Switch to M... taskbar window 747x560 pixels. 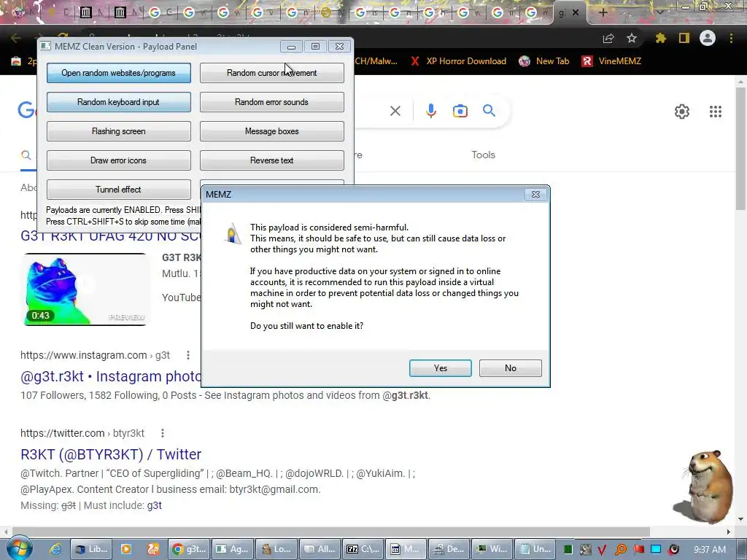(x=406, y=549)
